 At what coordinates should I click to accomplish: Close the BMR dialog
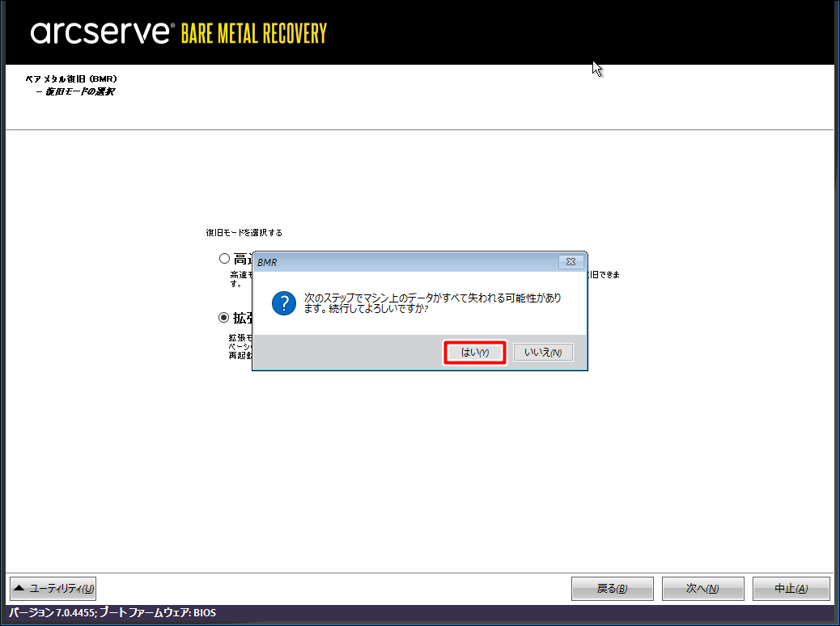click(571, 262)
